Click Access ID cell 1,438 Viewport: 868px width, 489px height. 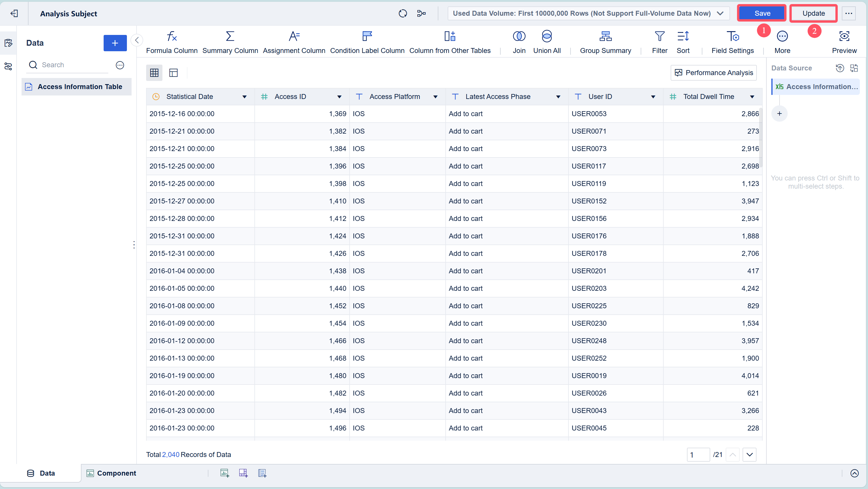(302, 271)
